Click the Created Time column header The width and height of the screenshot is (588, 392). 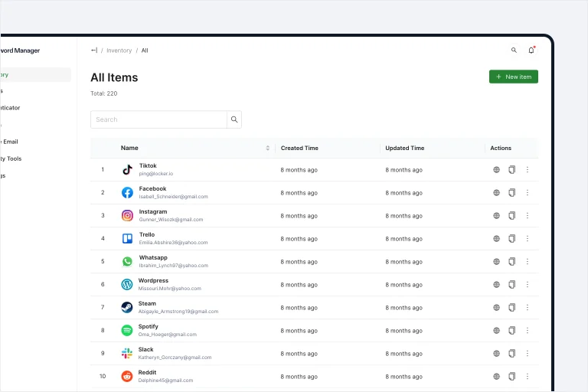299,148
